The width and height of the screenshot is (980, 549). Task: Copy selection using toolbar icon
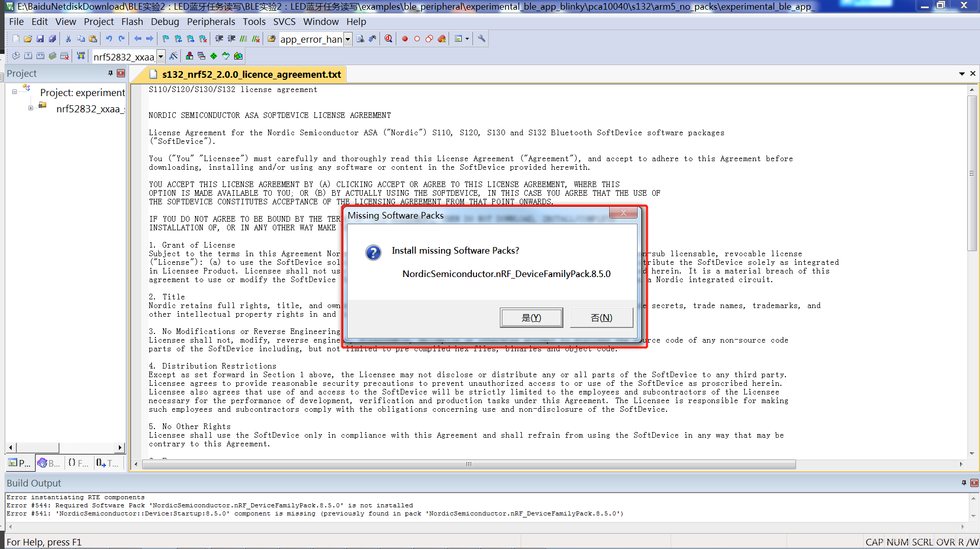[81, 39]
